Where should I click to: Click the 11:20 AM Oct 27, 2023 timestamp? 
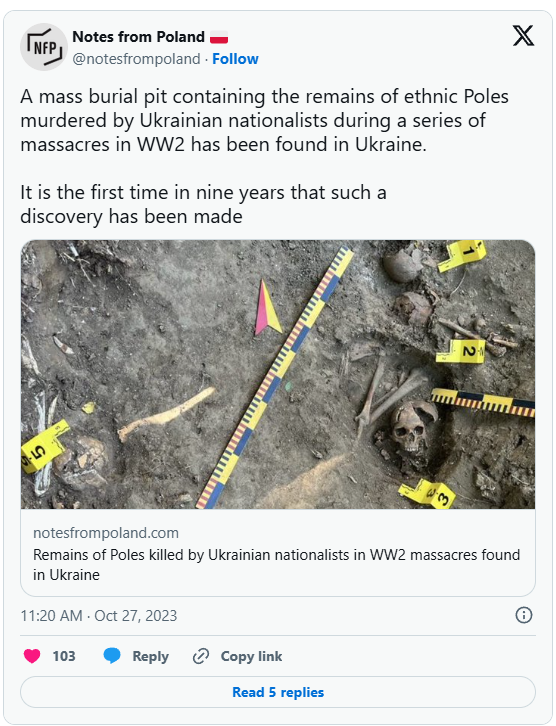99,615
